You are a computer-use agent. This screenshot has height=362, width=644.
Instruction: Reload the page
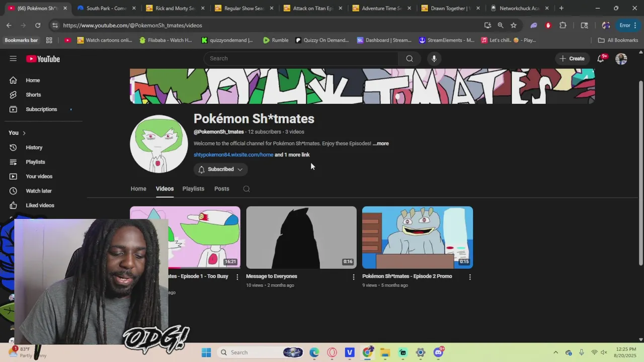click(38, 25)
